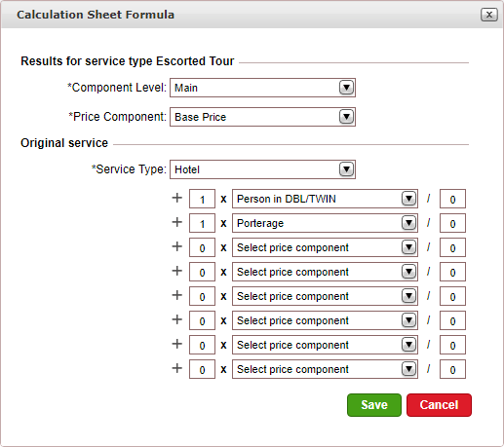504x447 pixels.
Task: Click the divisor field on the last formula row
Action: click(452, 369)
